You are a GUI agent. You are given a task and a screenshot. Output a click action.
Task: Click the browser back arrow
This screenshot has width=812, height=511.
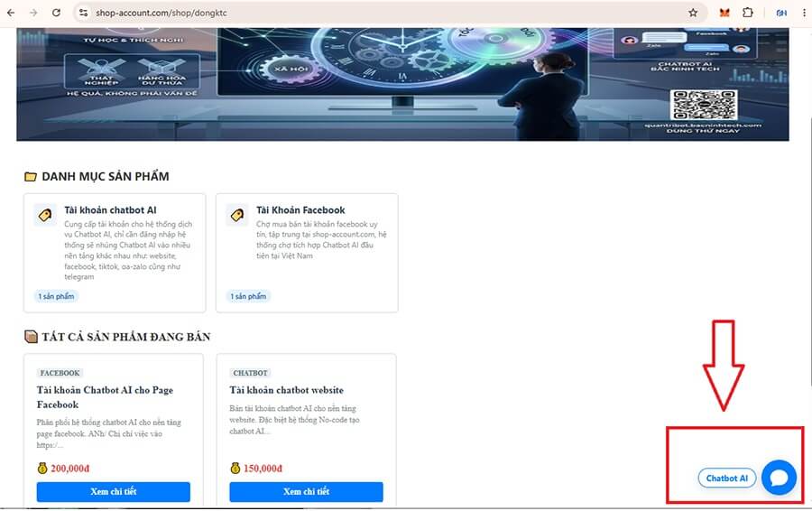coord(11,13)
